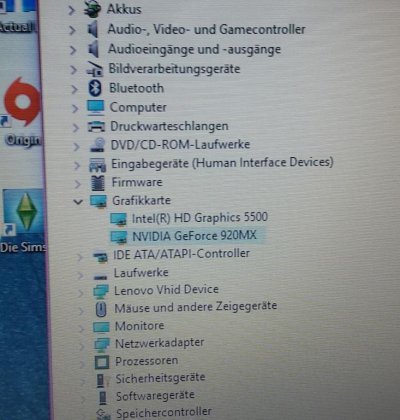Select the IDE ATA/ATAPI-Controller entry
Screen dimensions: 400x420
[x=181, y=254]
